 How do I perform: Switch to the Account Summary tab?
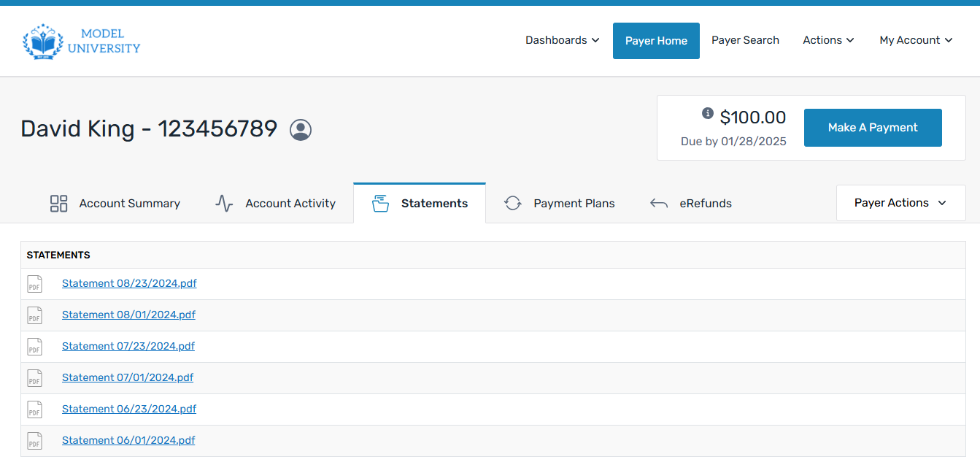pyautogui.click(x=115, y=204)
